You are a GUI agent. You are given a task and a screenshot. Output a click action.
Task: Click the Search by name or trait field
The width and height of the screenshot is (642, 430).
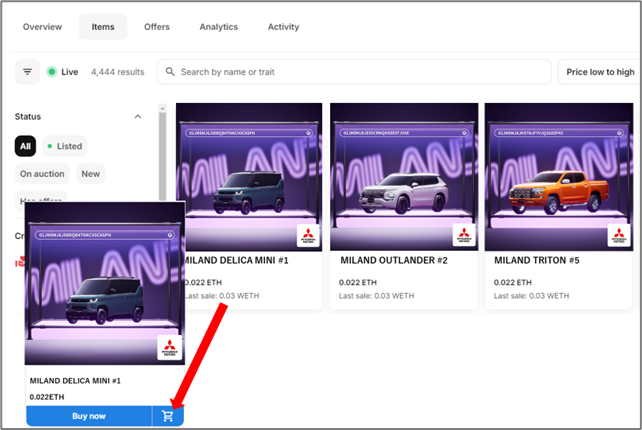[354, 72]
